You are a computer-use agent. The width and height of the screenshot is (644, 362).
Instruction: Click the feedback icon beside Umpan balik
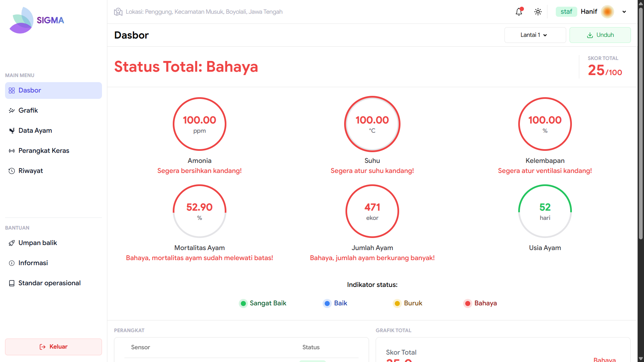[x=12, y=243]
